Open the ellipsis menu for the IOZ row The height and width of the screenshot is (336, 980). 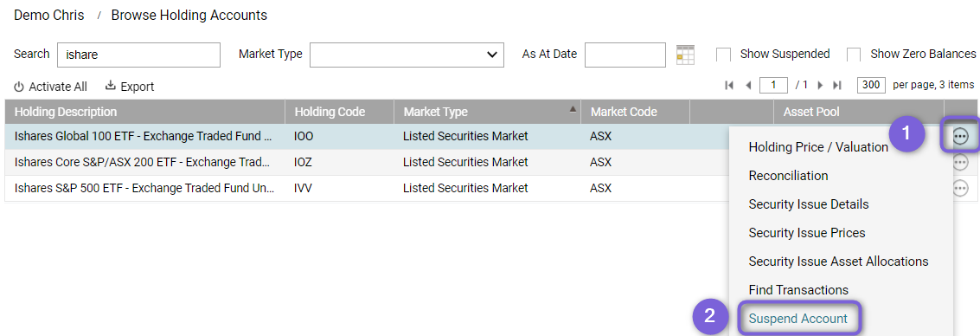pyautogui.click(x=960, y=163)
